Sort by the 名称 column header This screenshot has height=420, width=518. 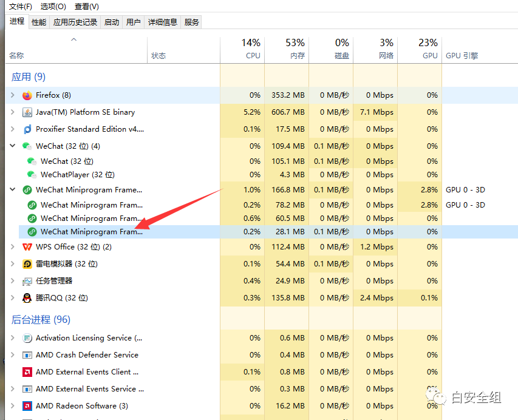[77, 50]
